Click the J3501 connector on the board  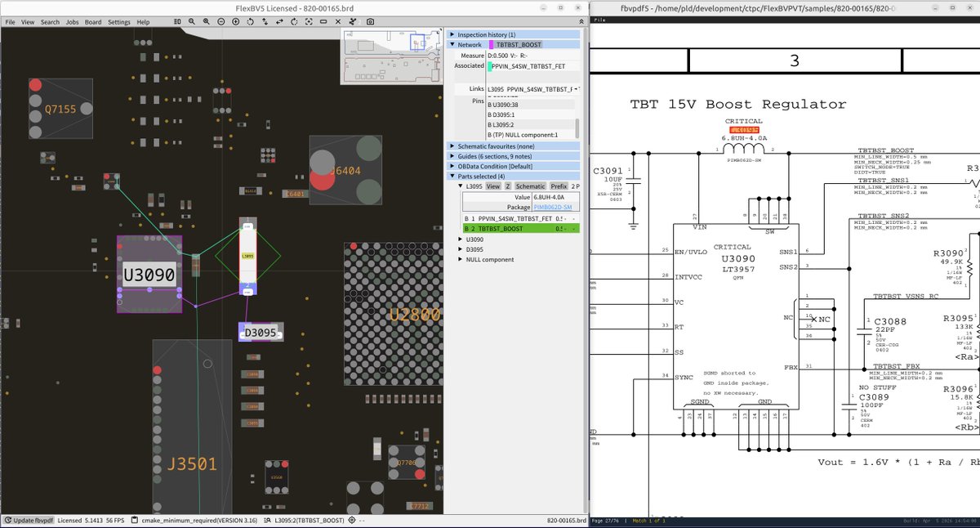tap(193, 427)
